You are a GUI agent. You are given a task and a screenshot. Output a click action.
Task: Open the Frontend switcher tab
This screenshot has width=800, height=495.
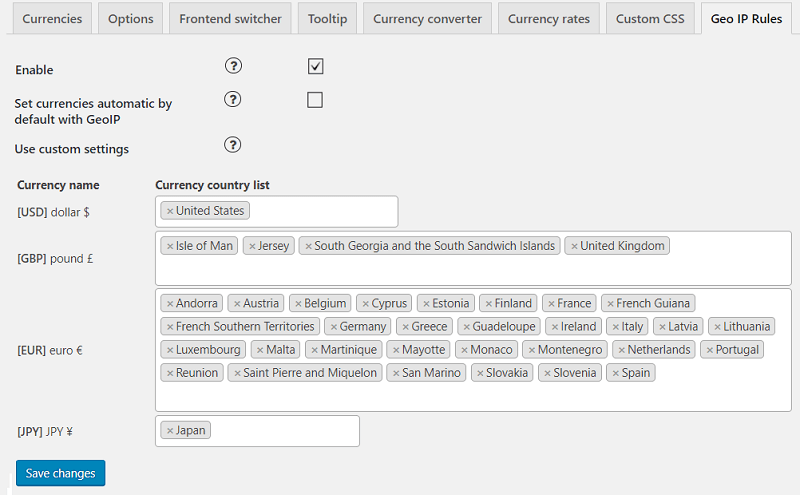pyautogui.click(x=230, y=19)
